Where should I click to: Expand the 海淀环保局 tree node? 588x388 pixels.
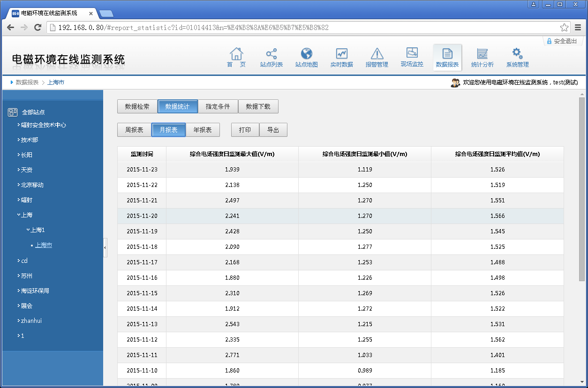[19, 291]
